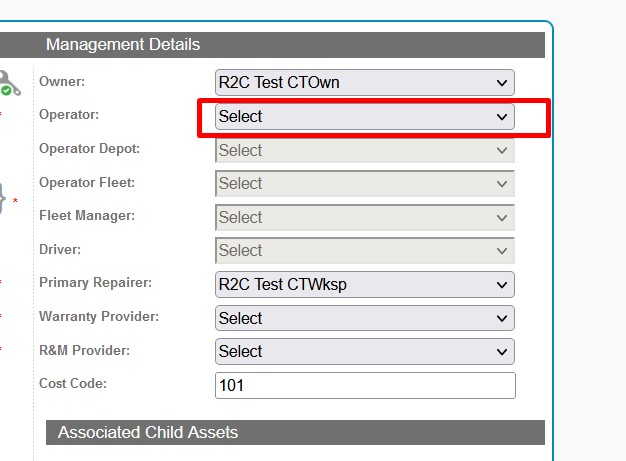Click the curly bracket icon at left edge
The image size is (626, 461).
tap(3, 198)
